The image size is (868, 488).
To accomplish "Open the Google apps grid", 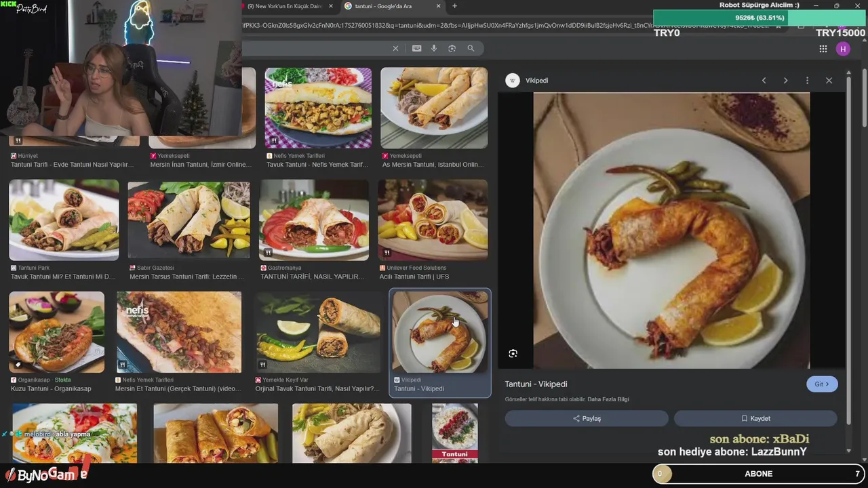I will point(823,49).
